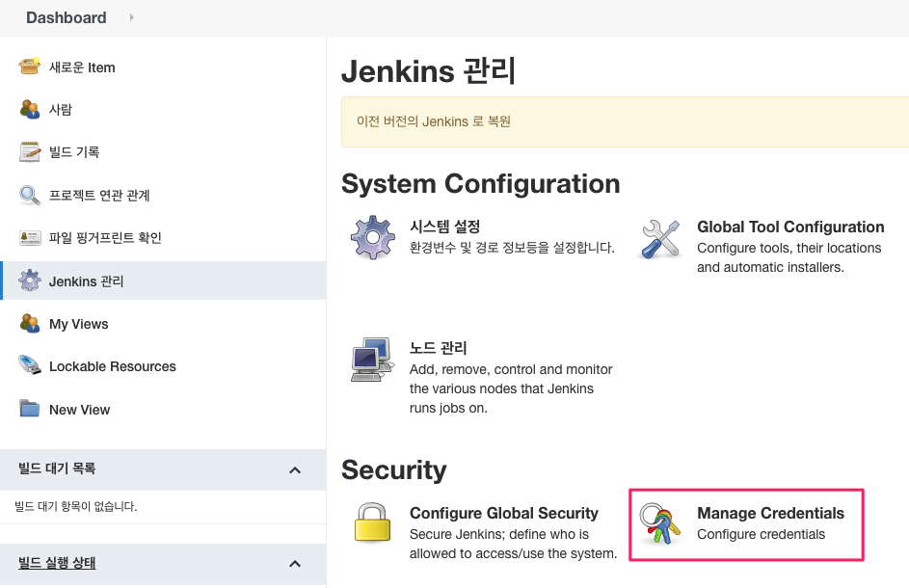
Task: Click the Jenkins 관리 page heading
Action: [428, 70]
